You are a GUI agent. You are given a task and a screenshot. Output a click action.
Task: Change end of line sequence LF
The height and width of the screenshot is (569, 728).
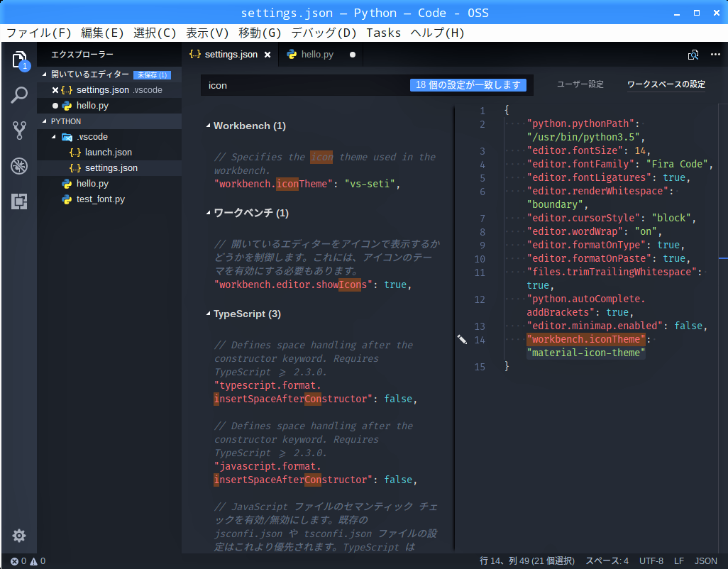coord(679,561)
